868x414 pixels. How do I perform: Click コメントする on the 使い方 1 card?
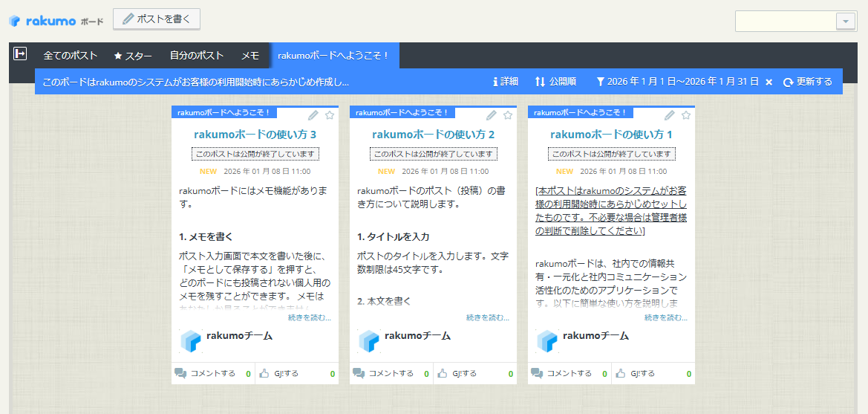click(570, 374)
